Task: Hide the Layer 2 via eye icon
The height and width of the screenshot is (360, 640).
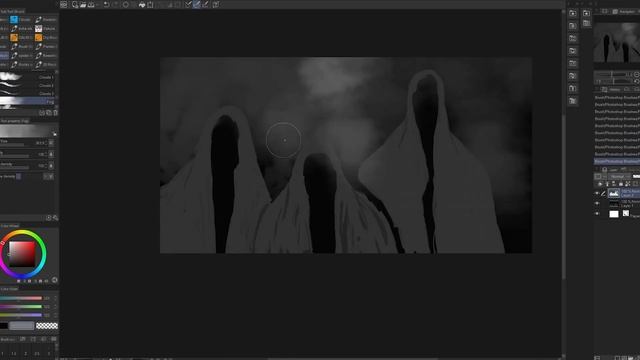Action: (x=597, y=193)
